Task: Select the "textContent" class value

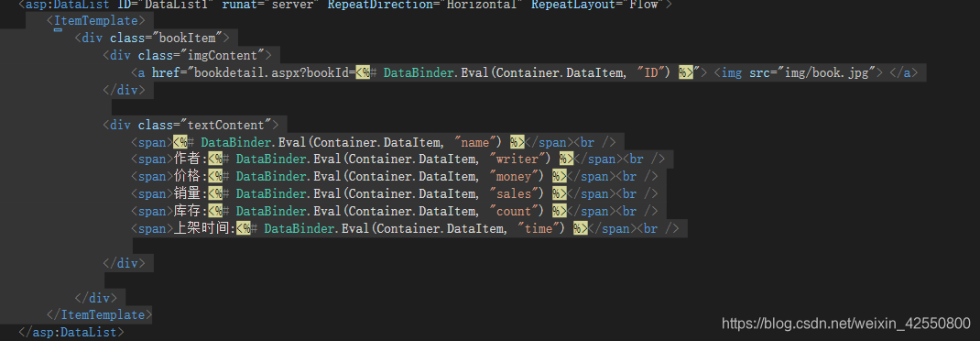Action: [229, 125]
